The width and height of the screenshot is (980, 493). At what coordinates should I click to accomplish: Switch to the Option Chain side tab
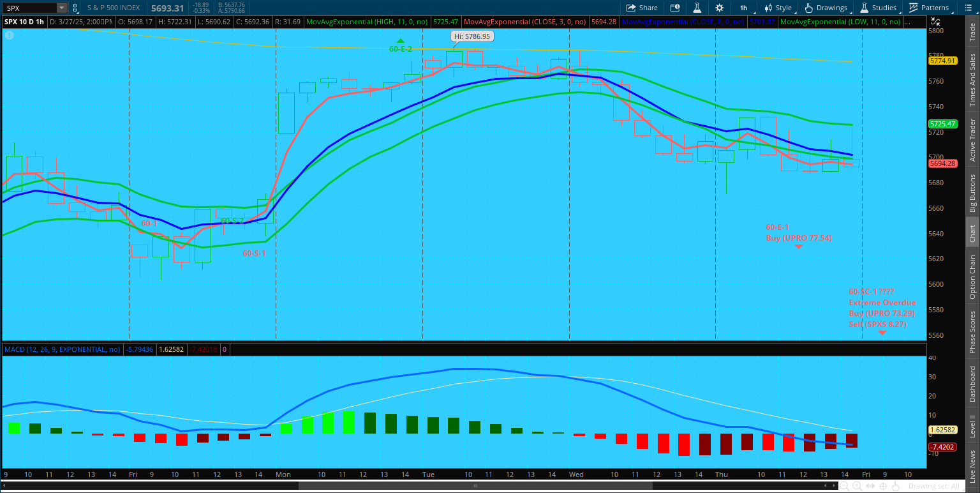click(972, 277)
